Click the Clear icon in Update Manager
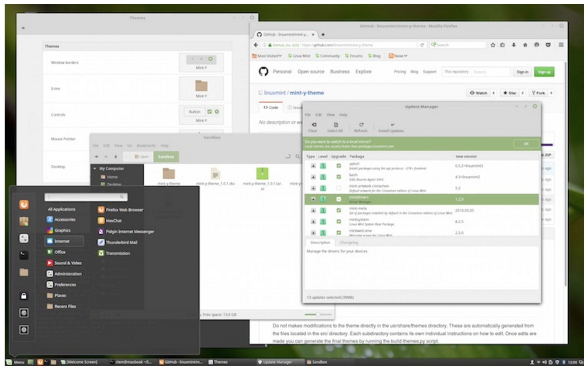 click(x=314, y=125)
